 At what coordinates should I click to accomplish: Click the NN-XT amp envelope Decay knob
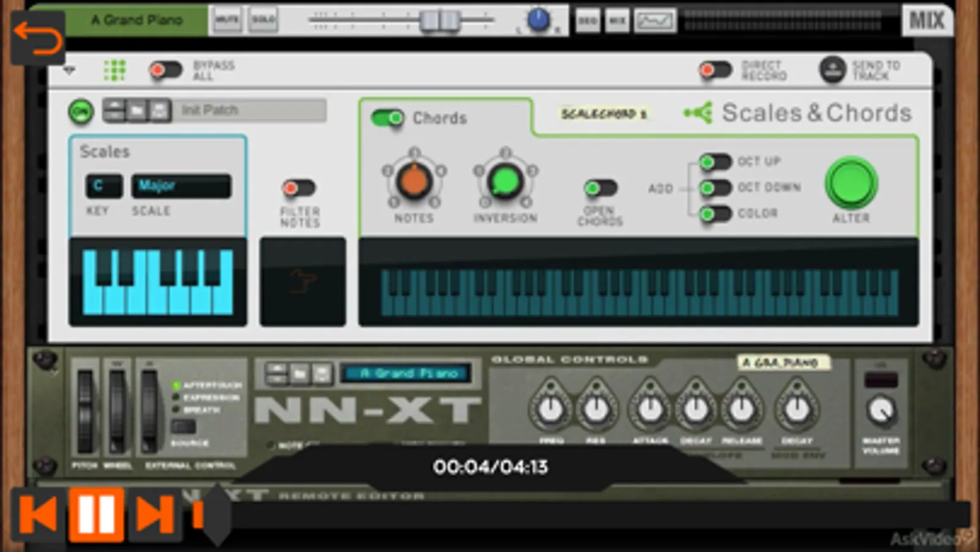coord(696,408)
